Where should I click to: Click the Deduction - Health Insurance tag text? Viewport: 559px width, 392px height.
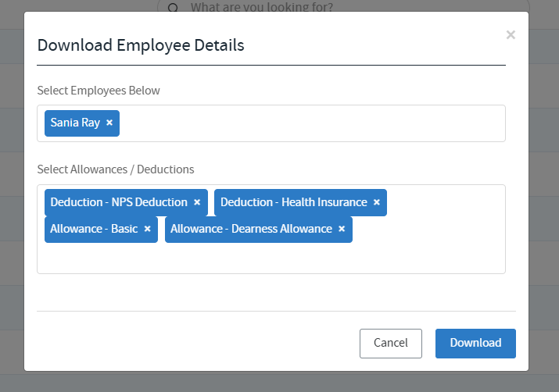pyautogui.click(x=293, y=202)
